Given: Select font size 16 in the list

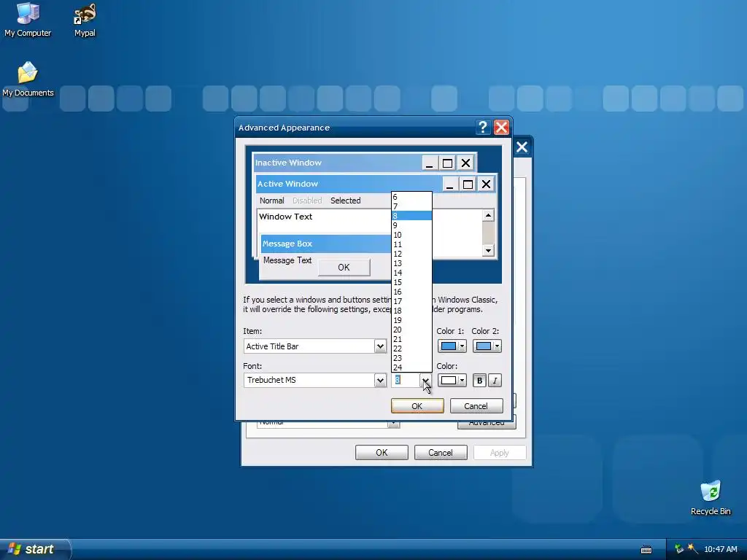Looking at the screenshot, I should 411,292.
